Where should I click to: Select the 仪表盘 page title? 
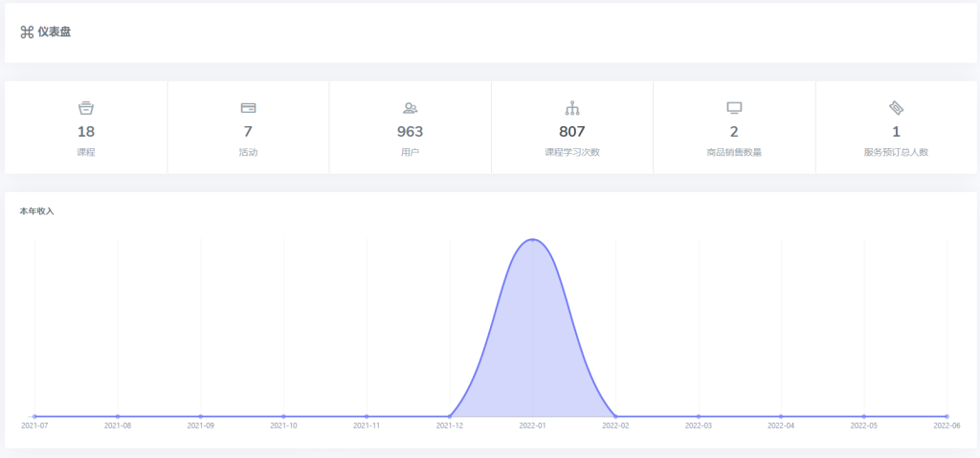(54, 32)
